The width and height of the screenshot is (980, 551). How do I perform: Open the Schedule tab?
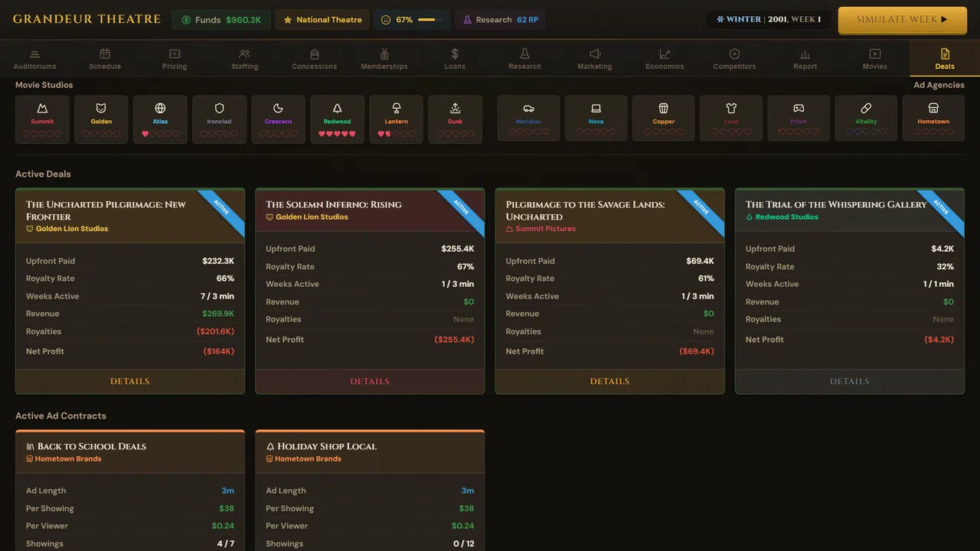click(x=105, y=59)
